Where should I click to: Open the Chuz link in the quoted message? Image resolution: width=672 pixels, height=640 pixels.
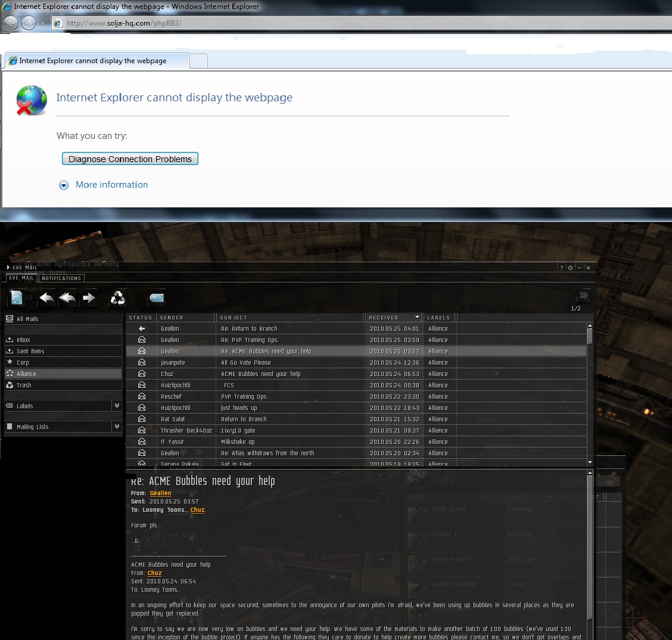pos(154,573)
